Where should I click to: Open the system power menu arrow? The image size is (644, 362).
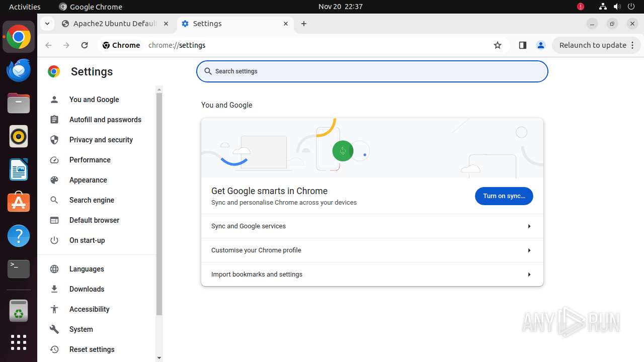(x=632, y=7)
